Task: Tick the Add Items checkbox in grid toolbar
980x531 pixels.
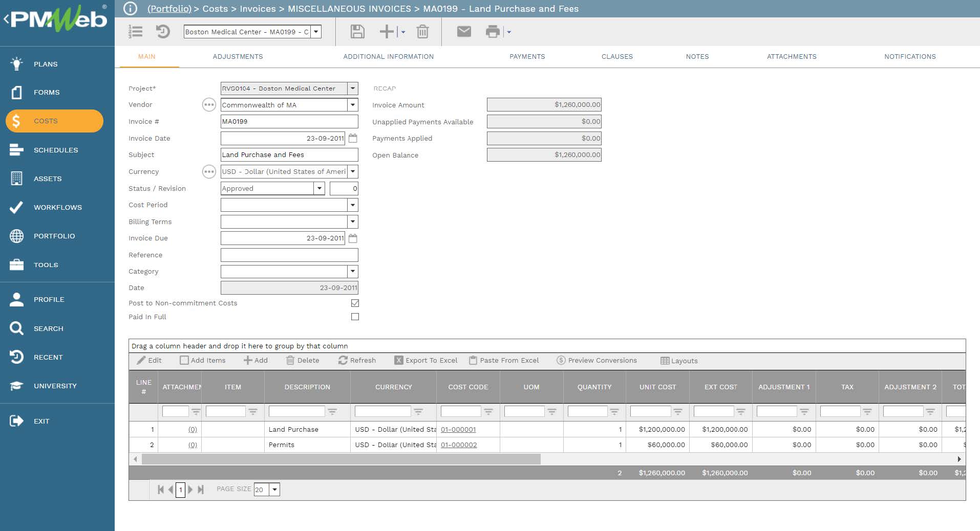Action: tap(184, 360)
